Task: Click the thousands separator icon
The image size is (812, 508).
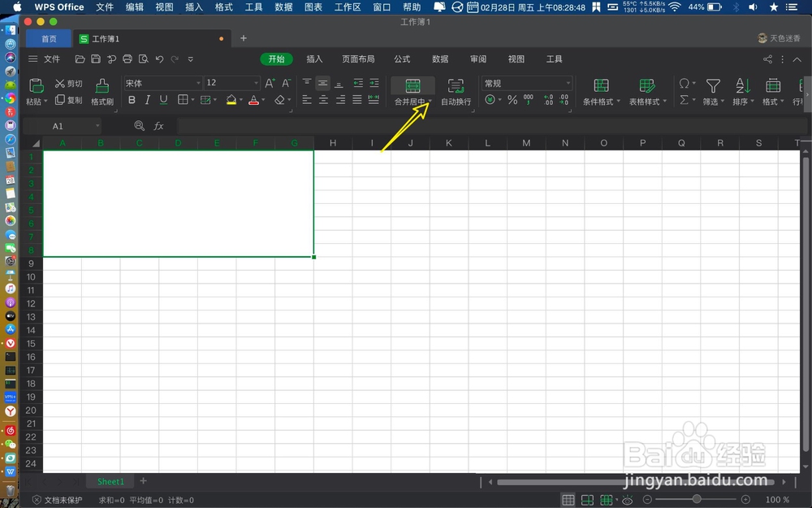Action: [x=529, y=99]
